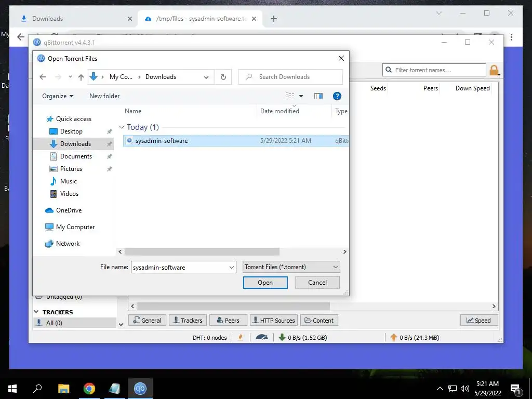Open the Windows Start menu
The image size is (532, 399).
point(12,389)
